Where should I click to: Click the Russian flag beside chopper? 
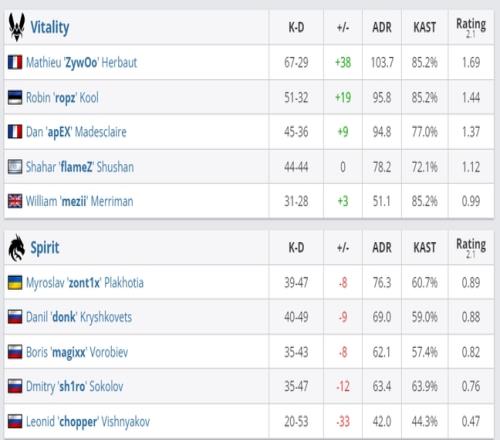click(x=15, y=421)
